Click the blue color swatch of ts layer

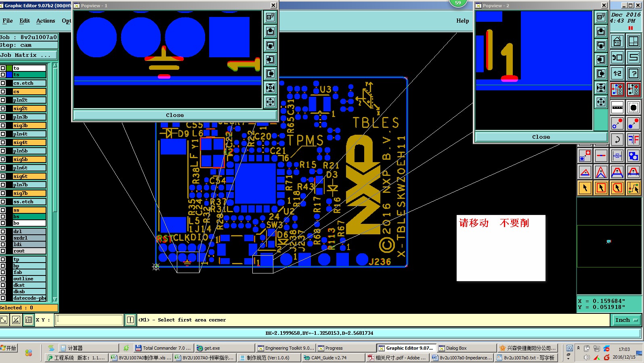[x=9, y=75]
